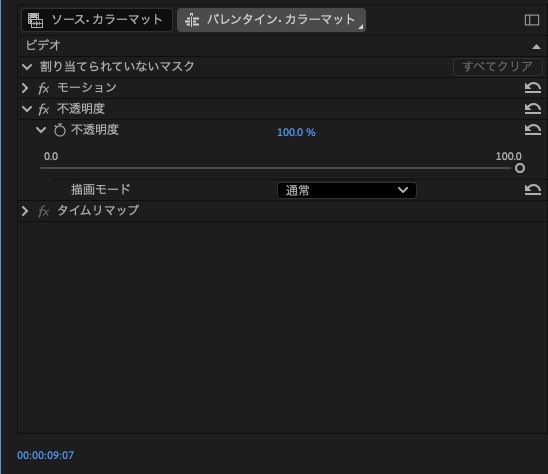Viewport: 548px width, 474px height.
Task: Collapse the 割り当てられていないマスク section
Action: tap(27, 66)
